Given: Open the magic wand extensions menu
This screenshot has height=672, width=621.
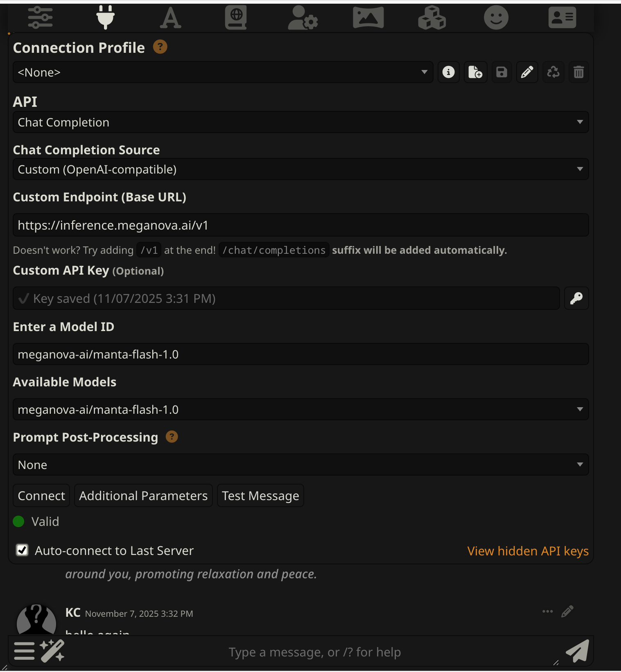Looking at the screenshot, I should [52, 651].
